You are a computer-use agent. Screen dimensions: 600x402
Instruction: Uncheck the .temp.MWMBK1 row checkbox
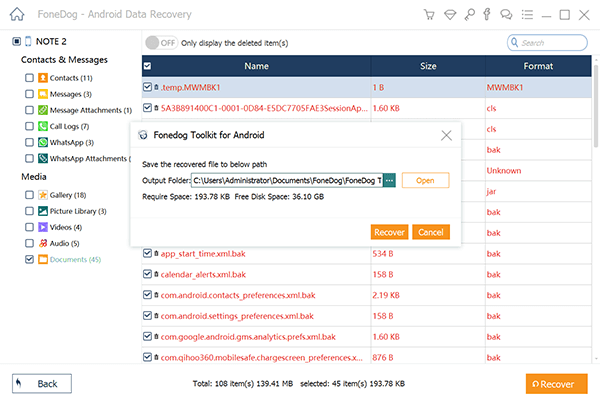[147, 87]
